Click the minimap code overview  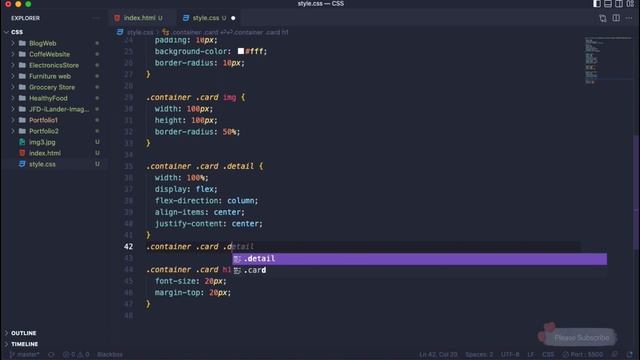coord(607,60)
